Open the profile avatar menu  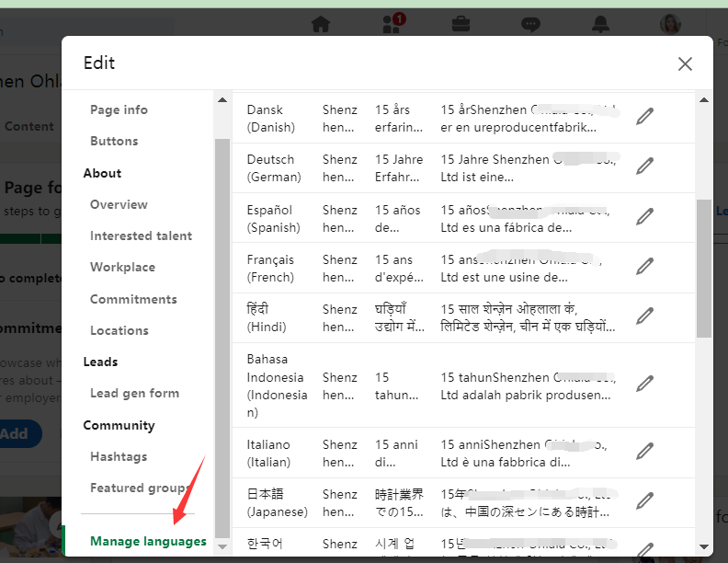(670, 24)
